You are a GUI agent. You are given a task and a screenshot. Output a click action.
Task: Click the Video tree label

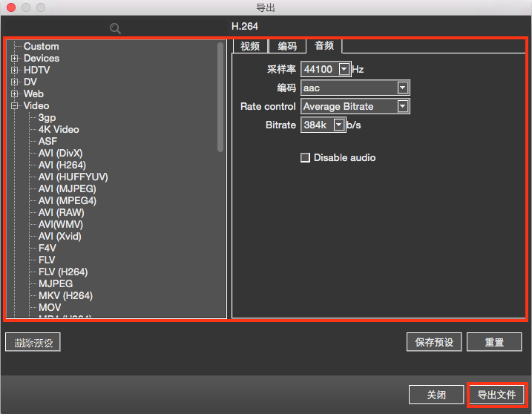point(36,106)
